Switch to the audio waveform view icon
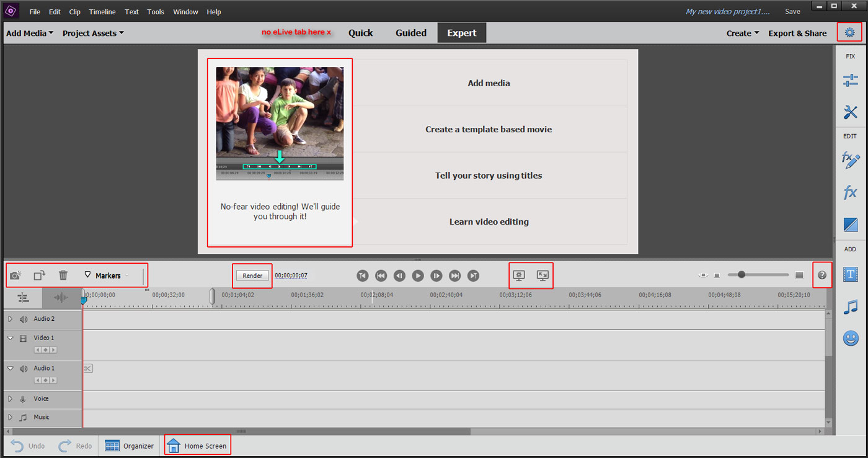This screenshot has height=458, width=868. 61,298
